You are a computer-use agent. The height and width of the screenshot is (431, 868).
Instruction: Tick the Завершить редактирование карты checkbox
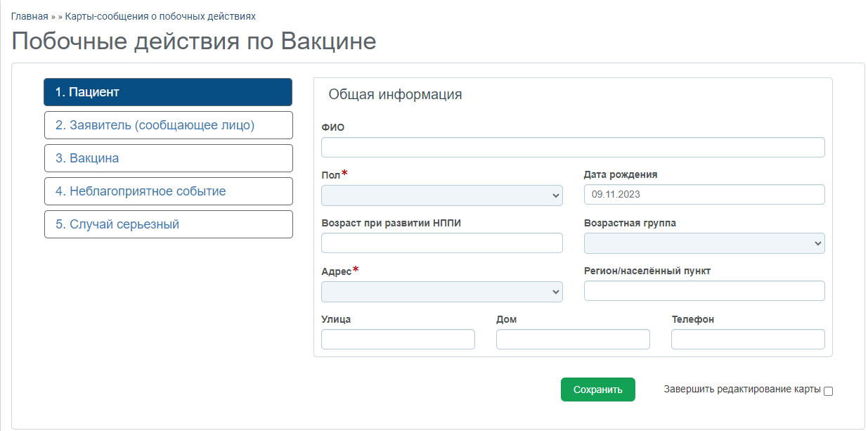coord(828,391)
